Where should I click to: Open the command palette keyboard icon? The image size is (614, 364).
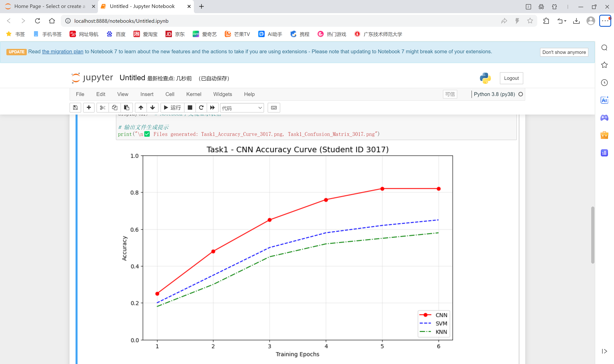pos(274,108)
